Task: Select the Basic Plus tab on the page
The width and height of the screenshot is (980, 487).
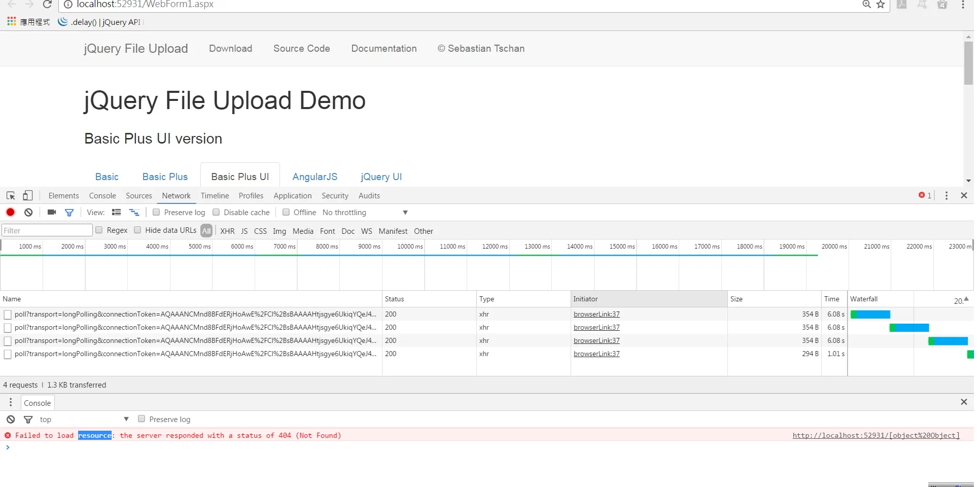Action: (x=165, y=177)
